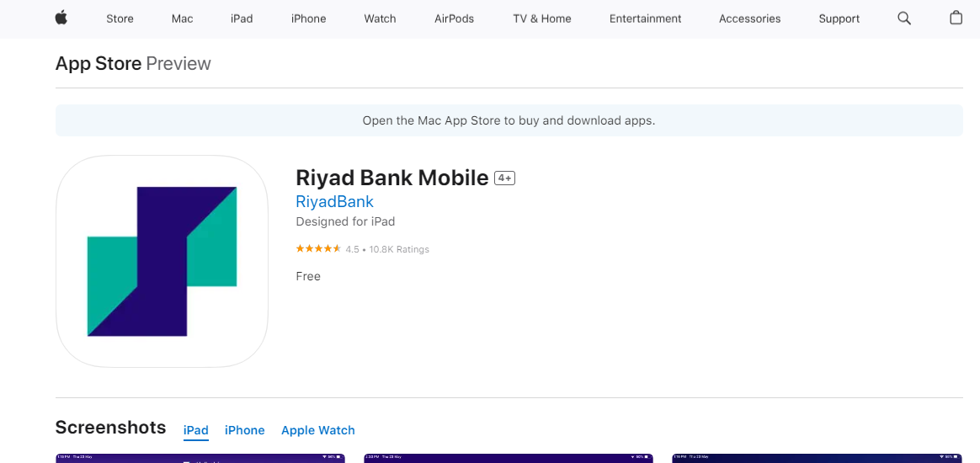Switch to the iPhone screenshots tab

tap(244, 430)
